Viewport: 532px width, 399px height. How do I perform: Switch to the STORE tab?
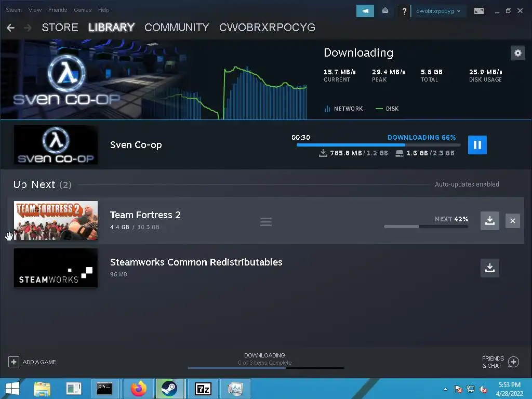60,28
